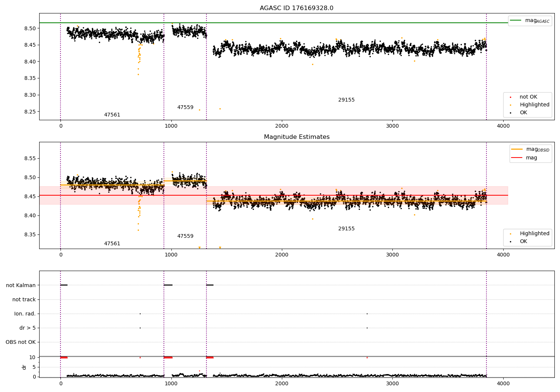Screen dimensions: 560x392
Task: Click the 29155 label in the middle plot
Action: coord(346,228)
